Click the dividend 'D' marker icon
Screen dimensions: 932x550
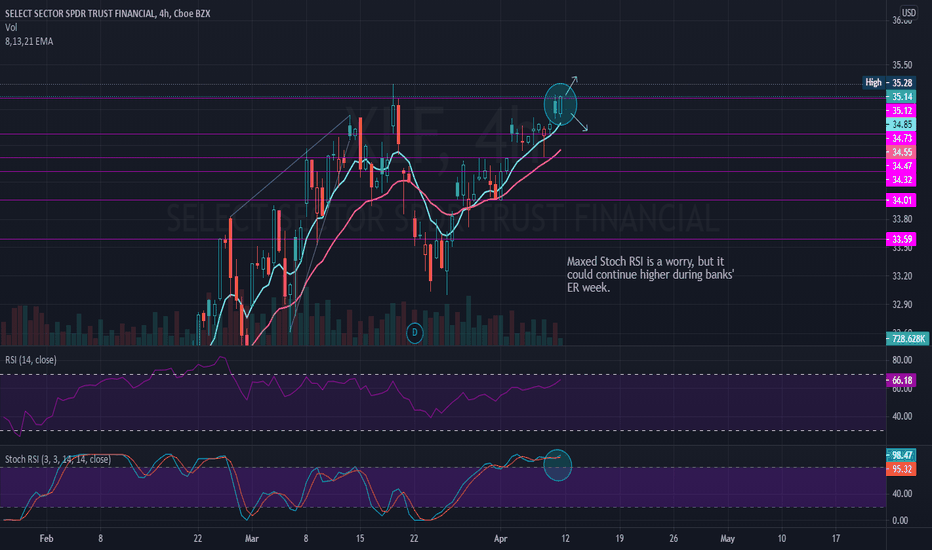point(414,333)
